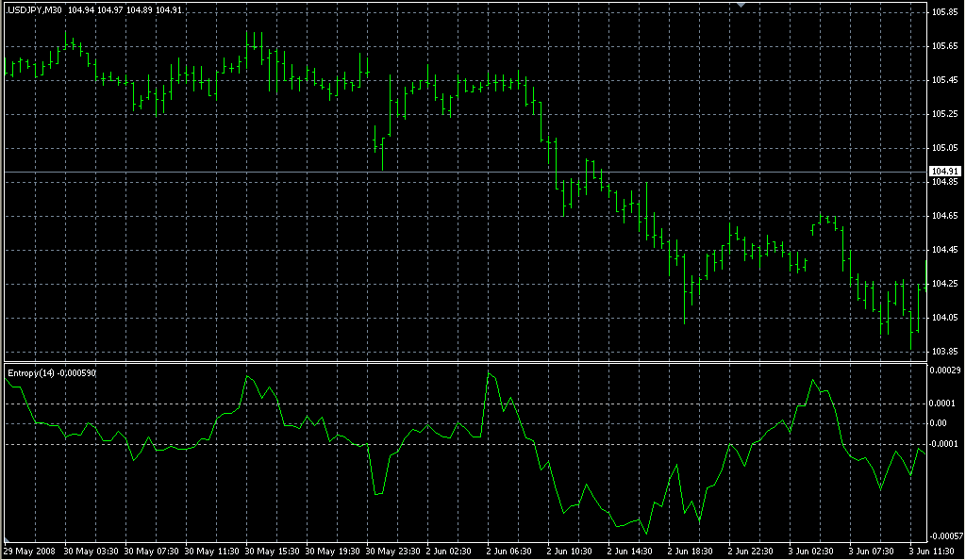Image resolution: width=966 pixels, height=560 pixels.
Task: Select the 3 Jun 11:30 time label
Action: [932, 551]
